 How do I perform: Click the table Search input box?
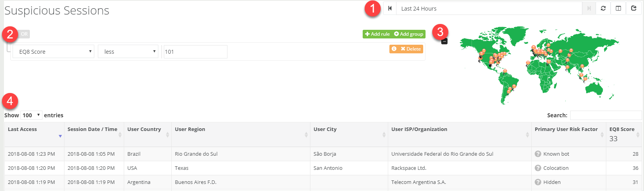605,115
